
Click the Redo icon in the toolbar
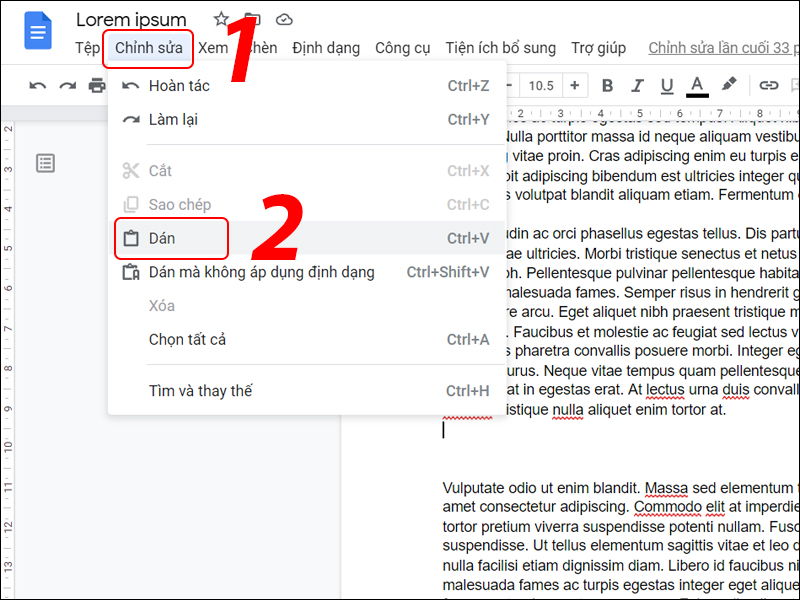[67, 85]
